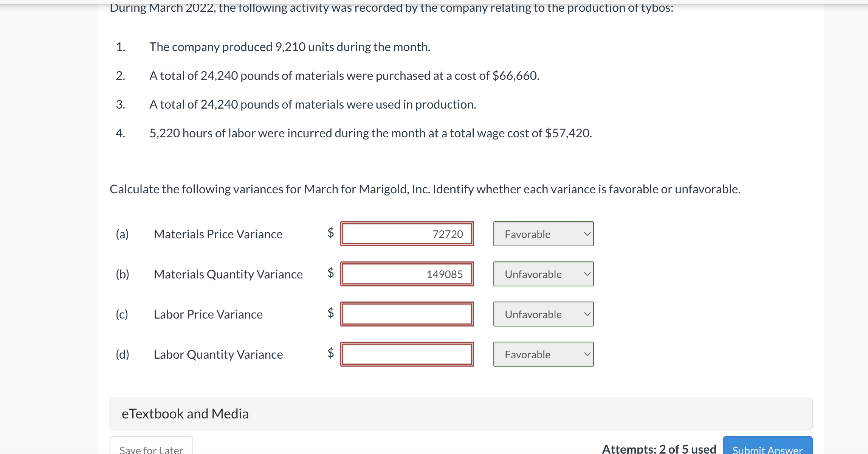Image resolution: width=868 pixels, height=454 pixels.
Task: Select the Materials Price Variance amount field
Action: [x=406, y=234]
